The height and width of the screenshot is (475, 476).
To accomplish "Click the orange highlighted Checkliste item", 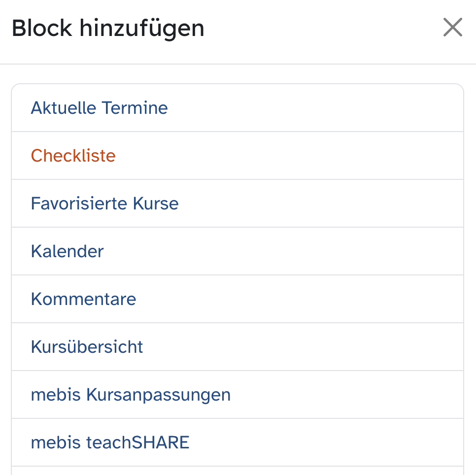I will click(x=73, y=156).
